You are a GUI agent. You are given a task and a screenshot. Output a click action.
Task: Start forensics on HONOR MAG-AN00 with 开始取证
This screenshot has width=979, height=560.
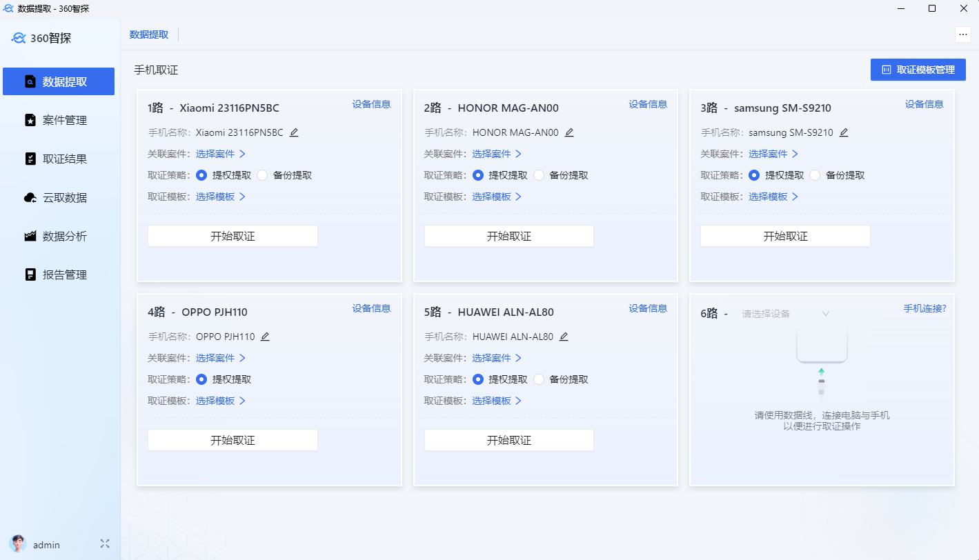tap(509, 236)
